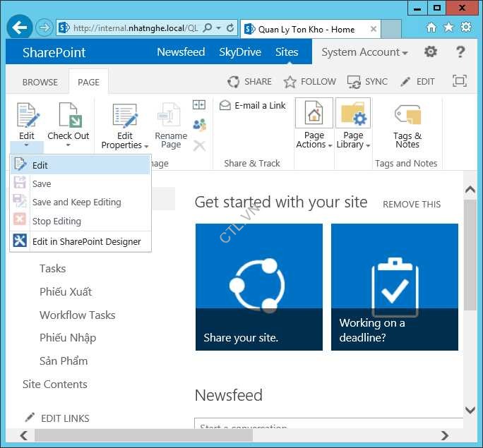The width and height of the screenshot is (483, 448).
Task: Click the E-mail a Link icon
Action: pyautogui.click(x=225, y=105)
